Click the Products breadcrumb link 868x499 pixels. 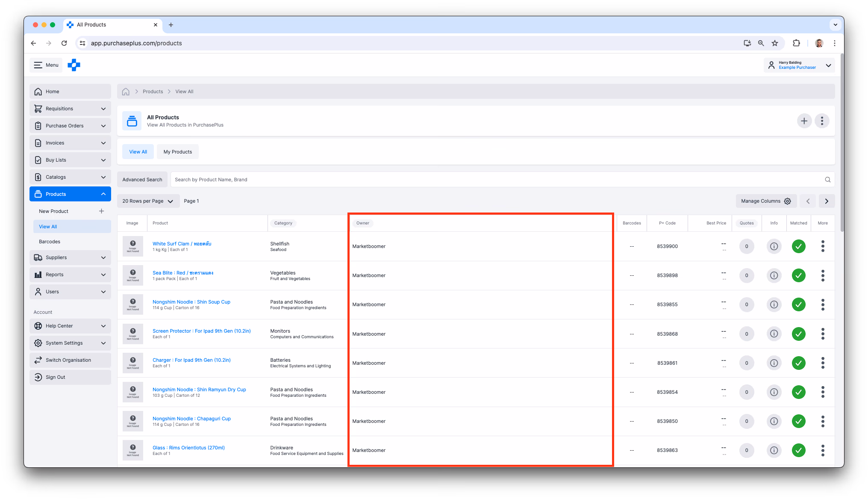click(153, 92)
